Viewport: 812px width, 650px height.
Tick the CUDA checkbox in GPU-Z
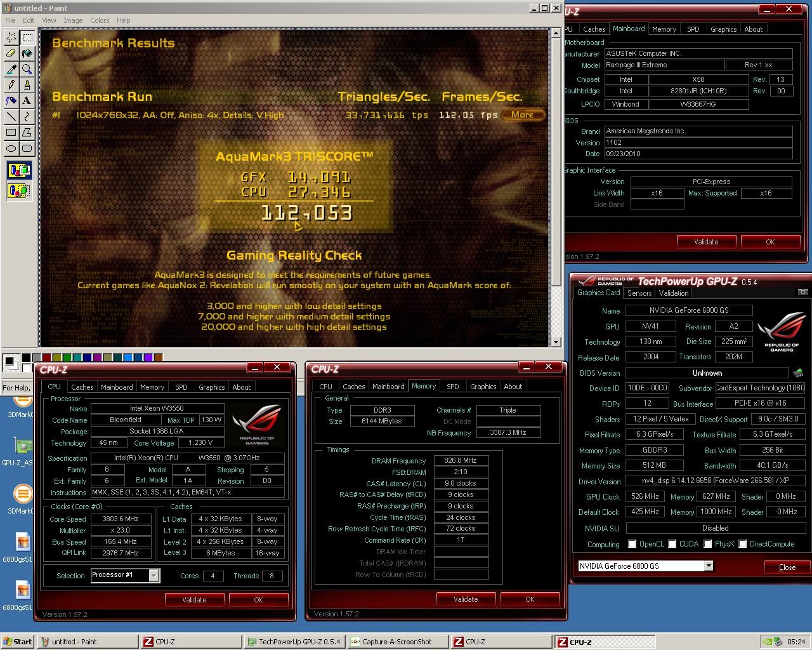[672, 544]
